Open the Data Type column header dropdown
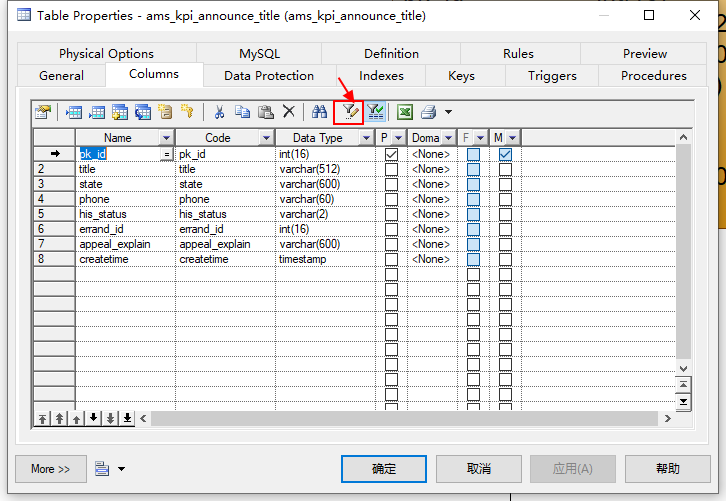 (366, 138)
